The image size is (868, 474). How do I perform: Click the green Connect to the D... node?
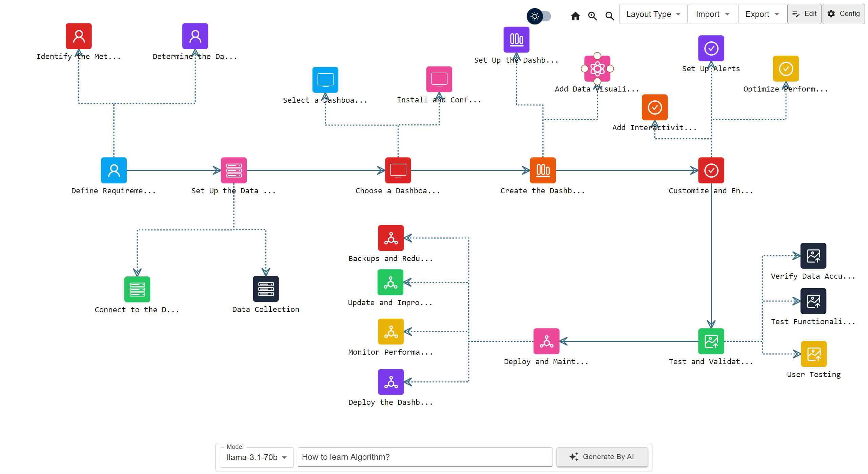click(x=137, y=289)
